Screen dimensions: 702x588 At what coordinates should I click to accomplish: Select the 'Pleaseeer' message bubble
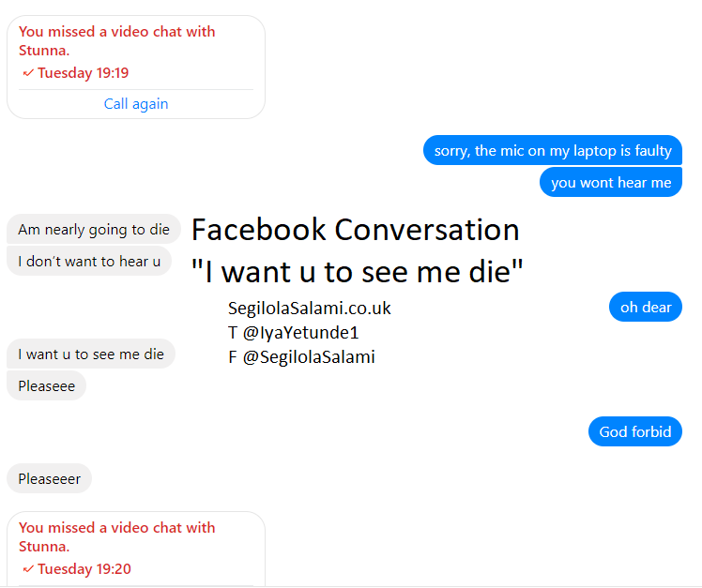pyautogui.click(x=49, y=479)
